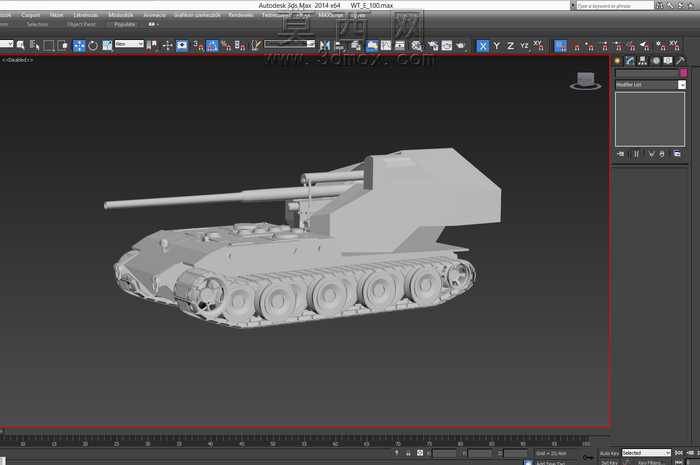Switch to the Motion command panel tab
Viewport: 700px width, 465px height.
point(655,60)
